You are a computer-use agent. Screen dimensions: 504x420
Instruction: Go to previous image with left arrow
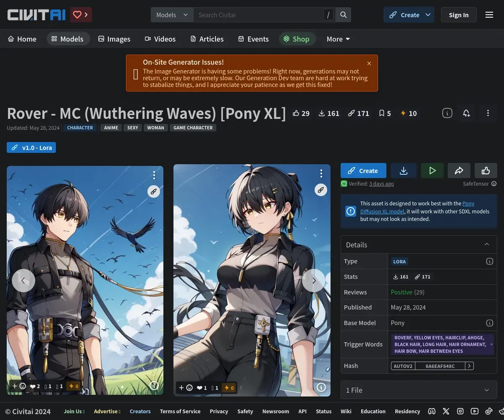tap(24, 281)
